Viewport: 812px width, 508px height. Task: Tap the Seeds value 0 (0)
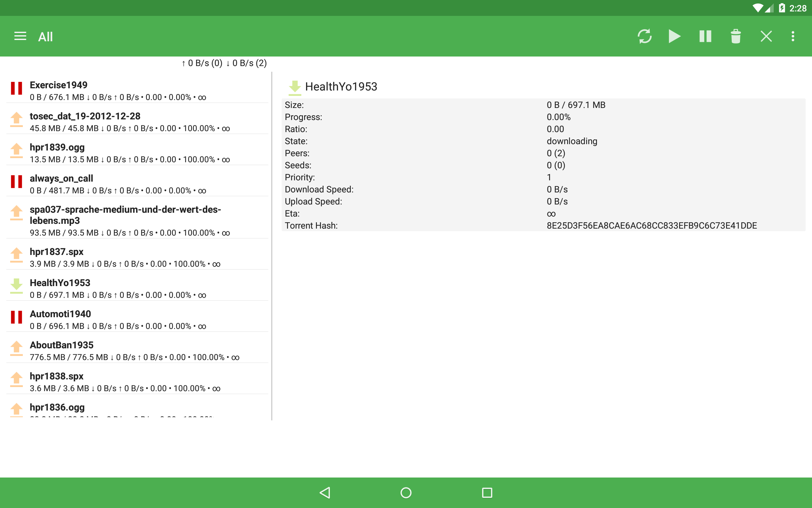point(556,165)
